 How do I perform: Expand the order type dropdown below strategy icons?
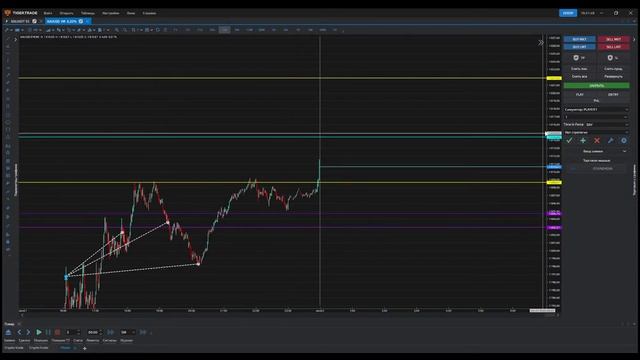click(596, 151)
